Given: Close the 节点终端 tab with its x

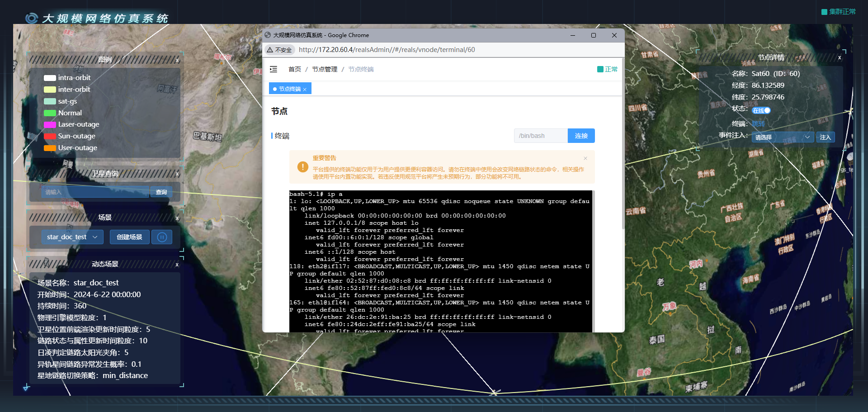Looking at the screenshot, I should coord(305,90).
